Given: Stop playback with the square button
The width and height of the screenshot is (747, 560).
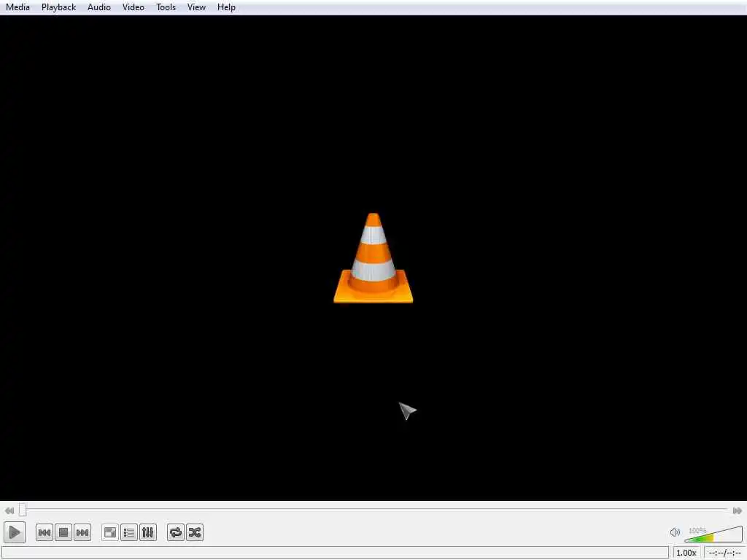Looking at the screenshot, I should coord(63,532).
